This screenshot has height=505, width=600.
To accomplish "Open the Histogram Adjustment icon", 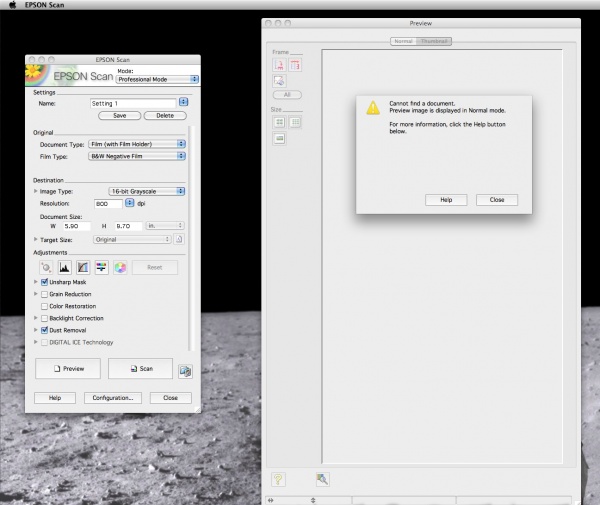I will (65, 267).
